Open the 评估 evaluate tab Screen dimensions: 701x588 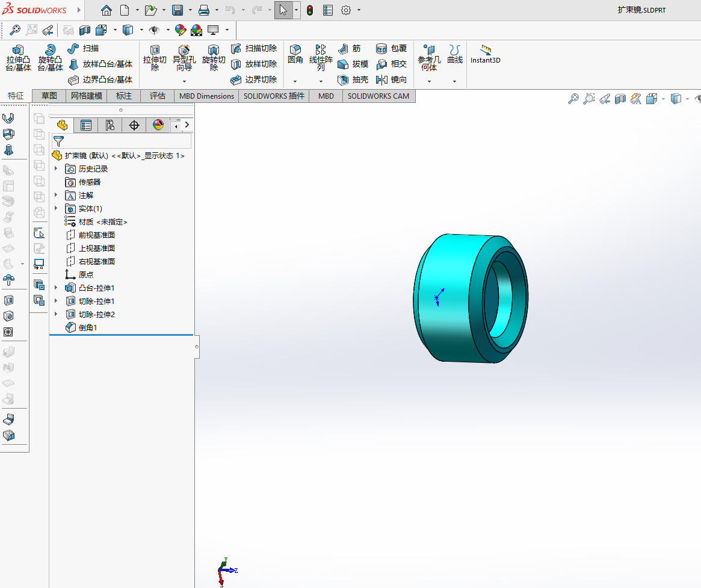point(158,96)
